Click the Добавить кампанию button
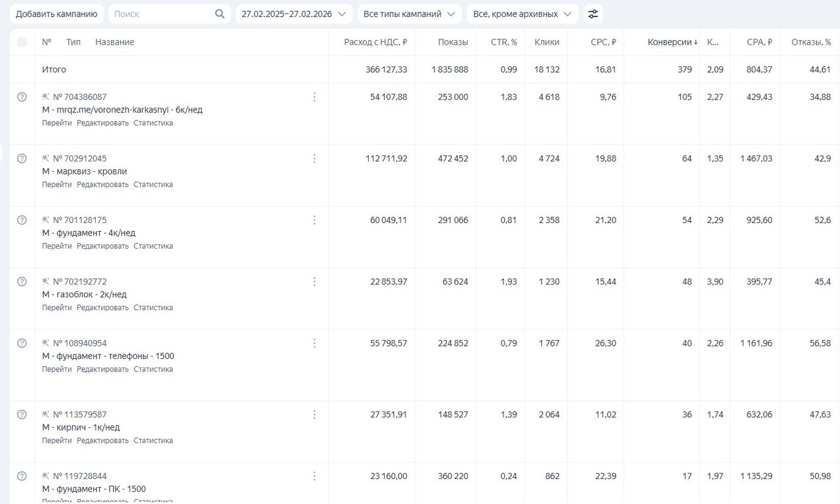Viewport: 840px width, 504px height. point(56,14)
